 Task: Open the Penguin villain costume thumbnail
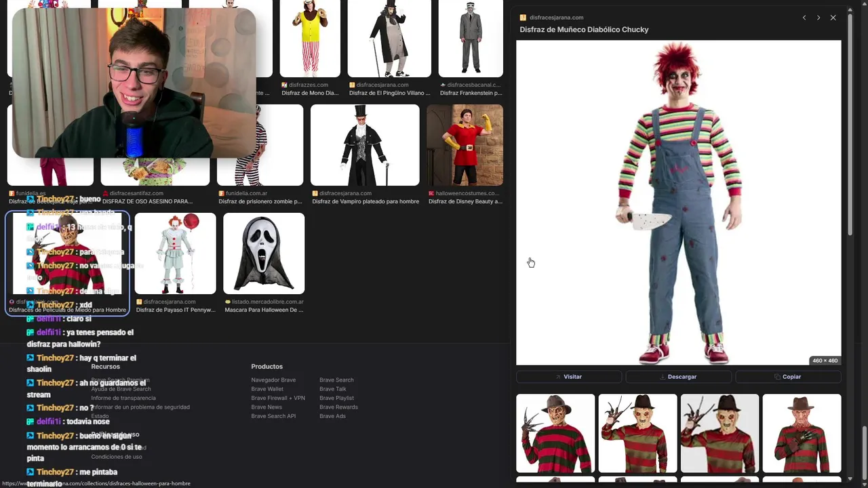point(389,39)
